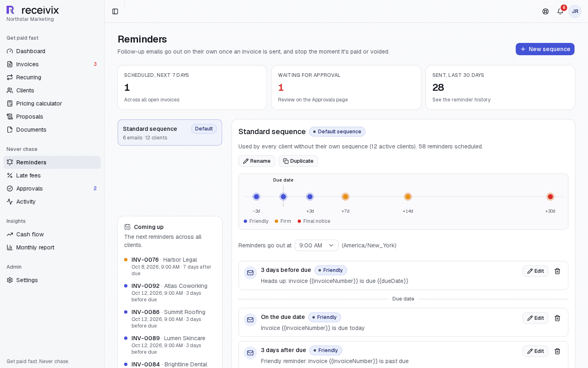The image size is (588, 368).
Task: Click the Default sequence badge
Action: 337,132
